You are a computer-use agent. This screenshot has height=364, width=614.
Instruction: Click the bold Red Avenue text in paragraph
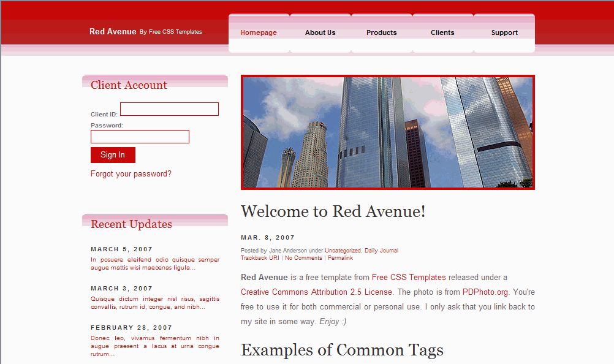(x=264, y=277)
